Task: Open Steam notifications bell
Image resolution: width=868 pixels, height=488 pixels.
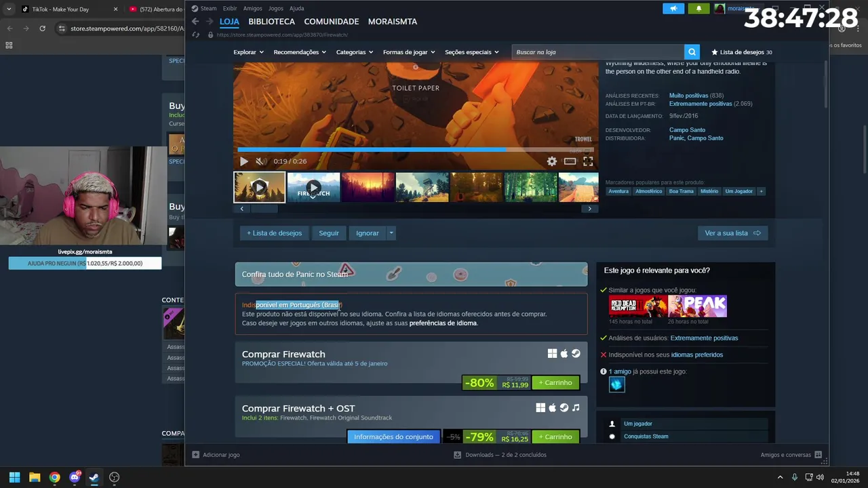Action: (x=698, y=8)
